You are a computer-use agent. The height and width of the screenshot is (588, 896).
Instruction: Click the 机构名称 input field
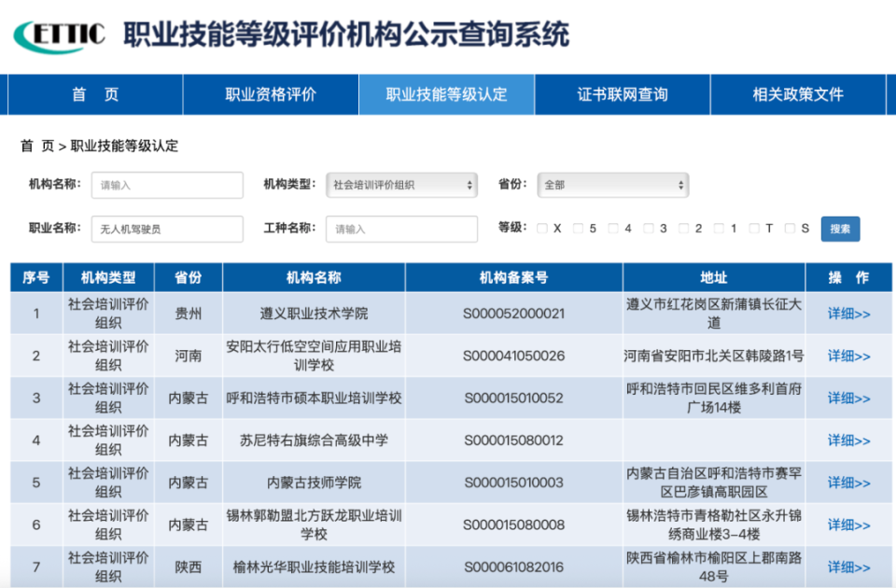(166, 185)
